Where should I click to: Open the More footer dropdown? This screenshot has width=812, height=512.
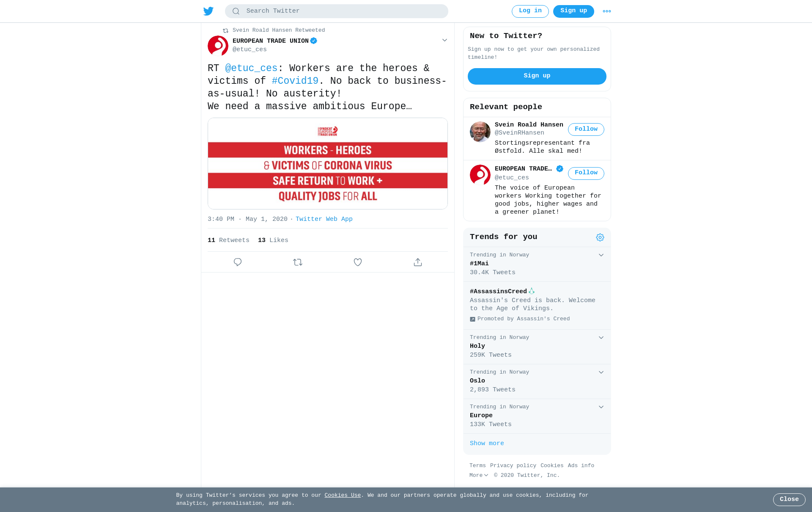(x=479, y=476)
